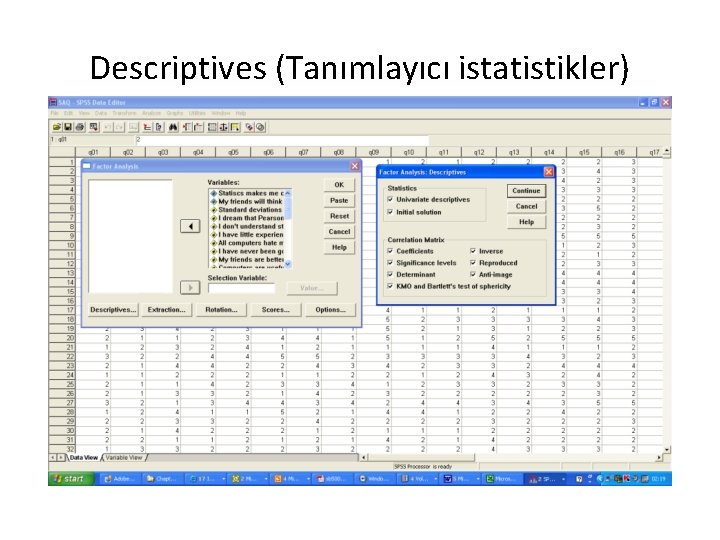
Task: Click the Variables info toolbar icon
Action: pos(158,127)
